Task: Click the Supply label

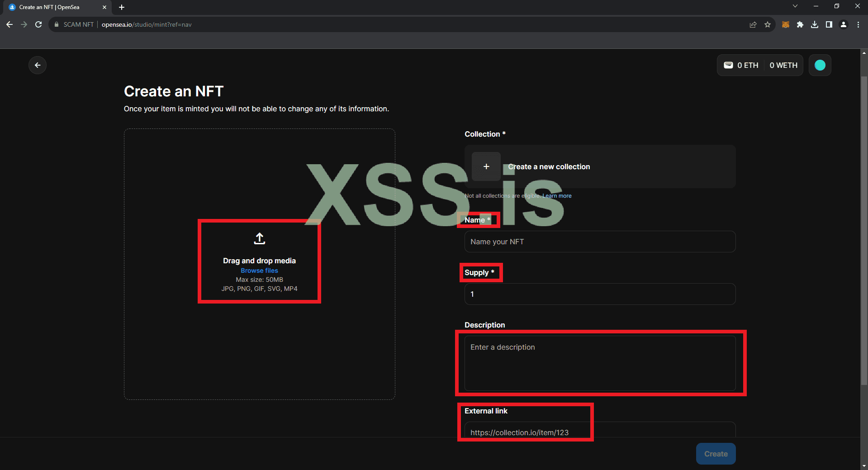Action: pyautogui.click(x=479, y=272)
